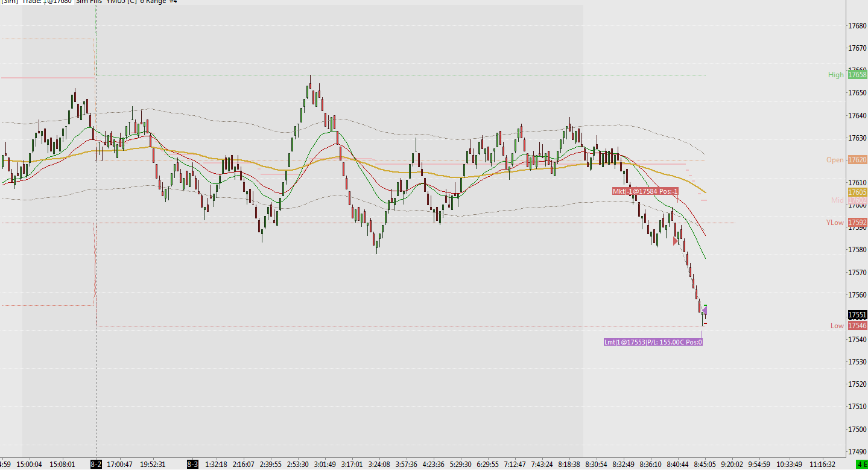Screen dimensions: 868x470
Task: Click the 17580 price axis label
Action: [x=857, y=250]
